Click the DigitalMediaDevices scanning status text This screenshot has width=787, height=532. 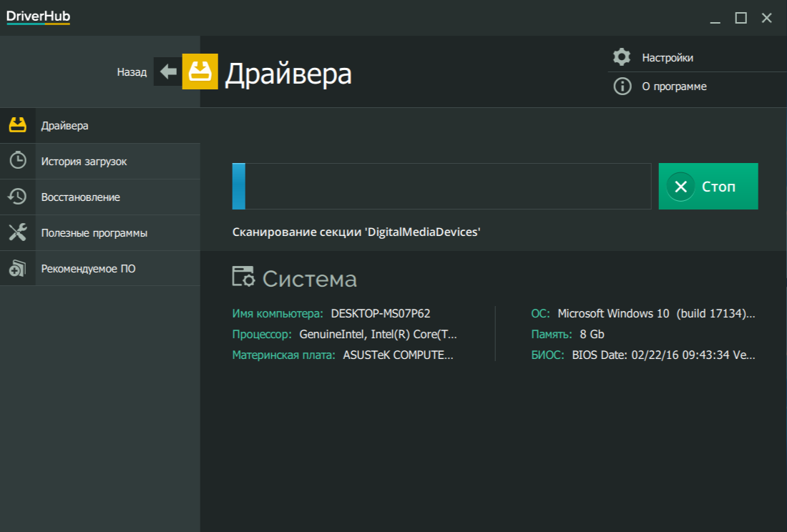click(356, 232)
